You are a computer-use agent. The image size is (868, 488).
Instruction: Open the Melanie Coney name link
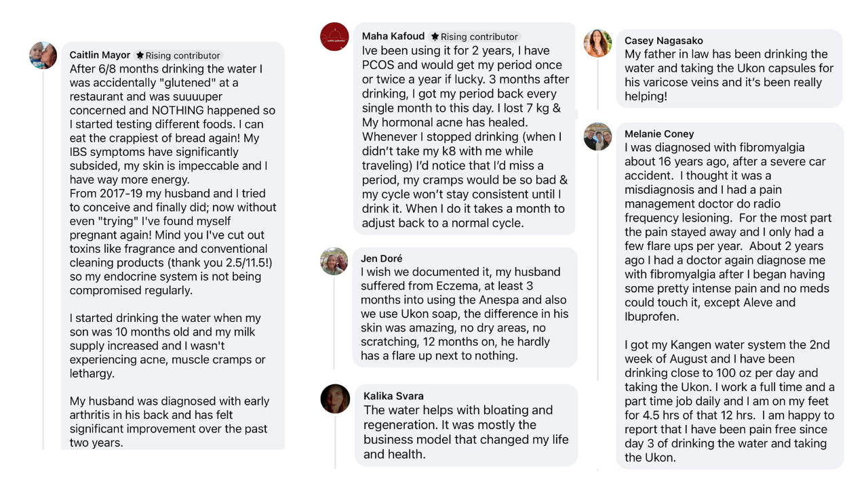(x=659, y=134)
